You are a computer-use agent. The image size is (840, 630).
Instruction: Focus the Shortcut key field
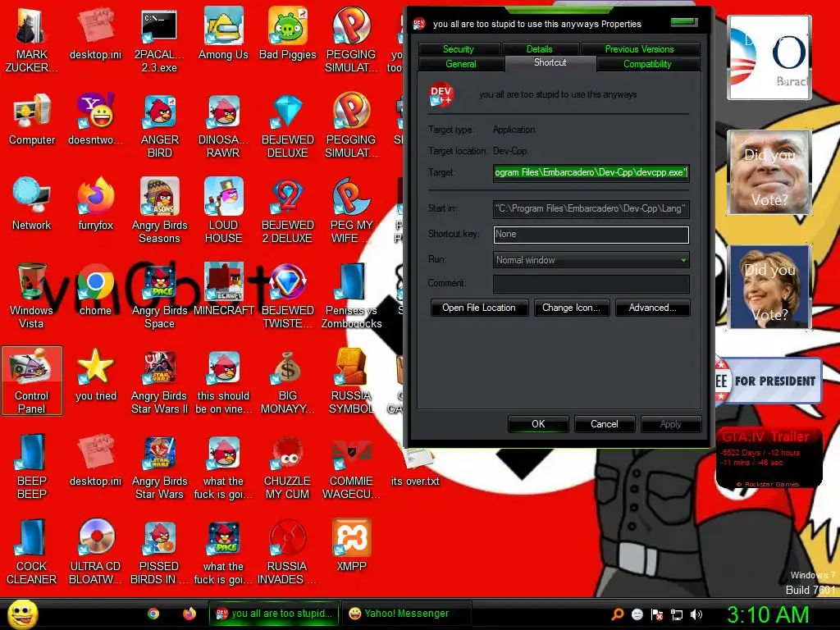(591, 234)
